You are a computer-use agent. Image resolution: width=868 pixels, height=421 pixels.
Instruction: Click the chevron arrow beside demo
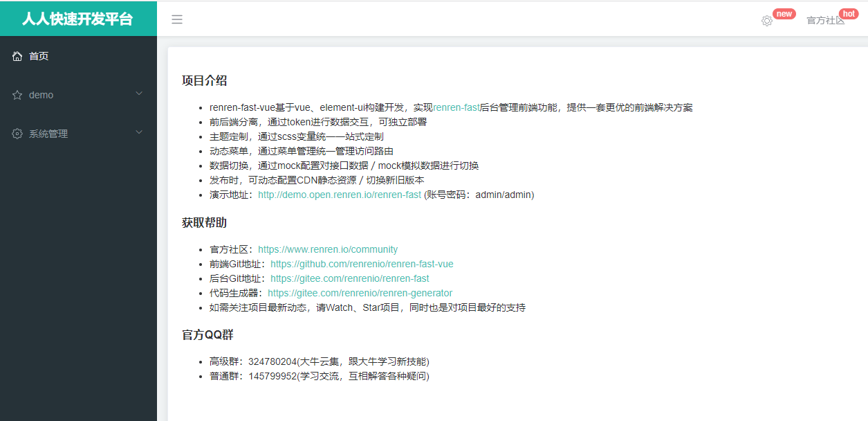[138, 94]
